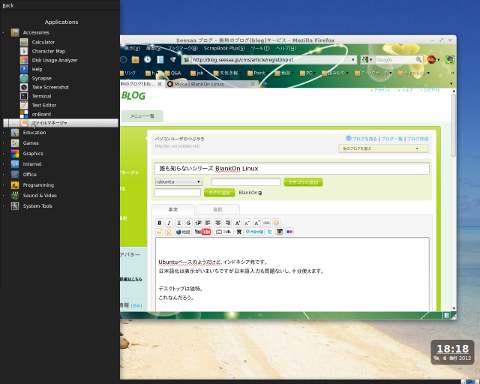Open URL bar history dropdown arrow
The image size is (480, 384).
353,60
